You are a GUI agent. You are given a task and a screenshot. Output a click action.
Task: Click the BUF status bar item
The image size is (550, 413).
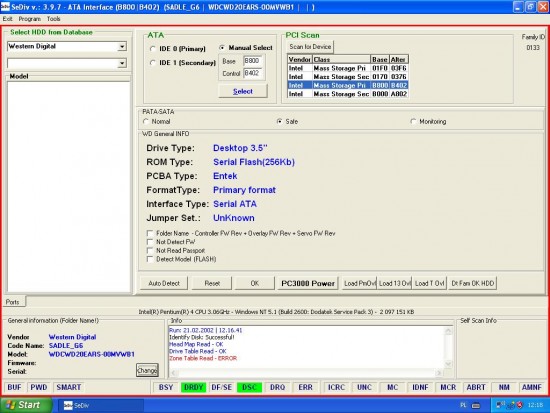tap(14, 387)
